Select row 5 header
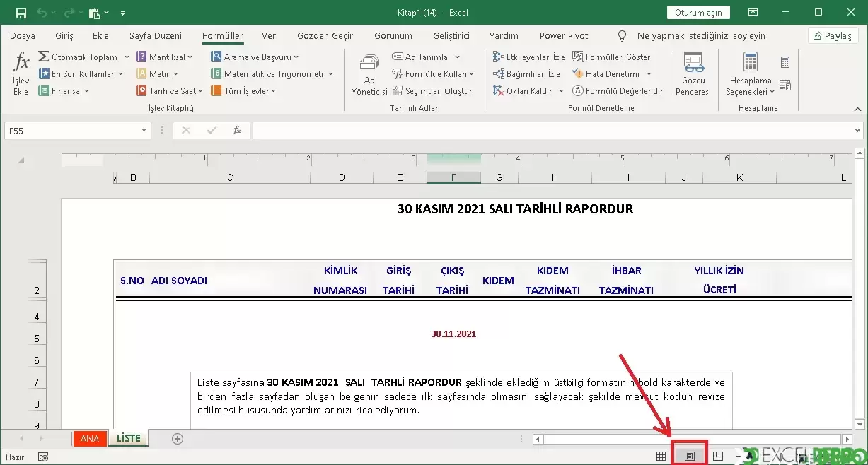The image size is (868, 465). (x=36, y=339)
